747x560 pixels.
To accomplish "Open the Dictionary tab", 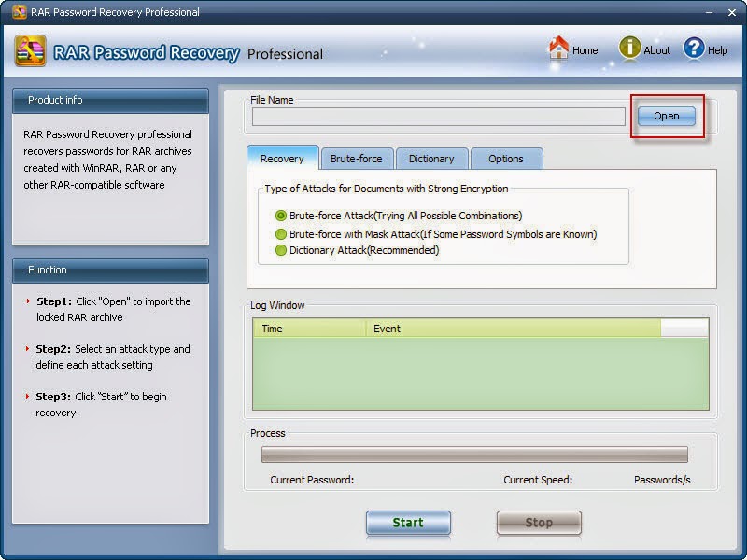I will point(431,159).
